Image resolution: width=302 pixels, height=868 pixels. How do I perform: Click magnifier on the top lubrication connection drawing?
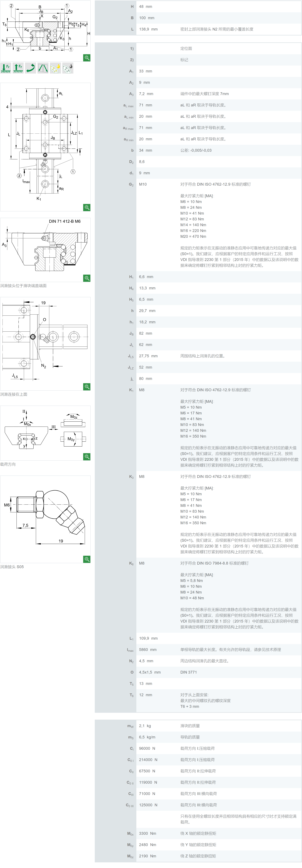point(87,387)
